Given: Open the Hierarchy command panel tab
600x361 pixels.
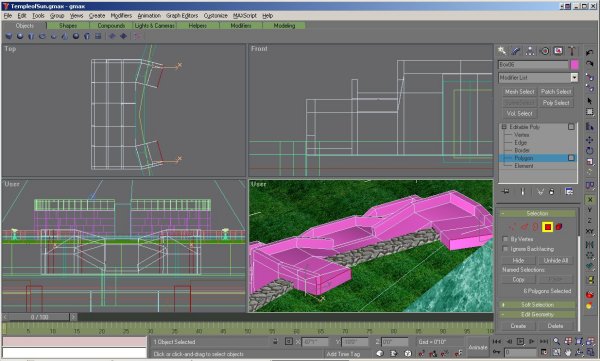Looking at the screenshot, I should tap(530, 51).
